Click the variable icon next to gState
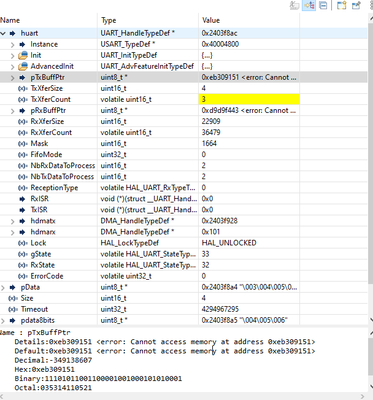 click(23, 254)
